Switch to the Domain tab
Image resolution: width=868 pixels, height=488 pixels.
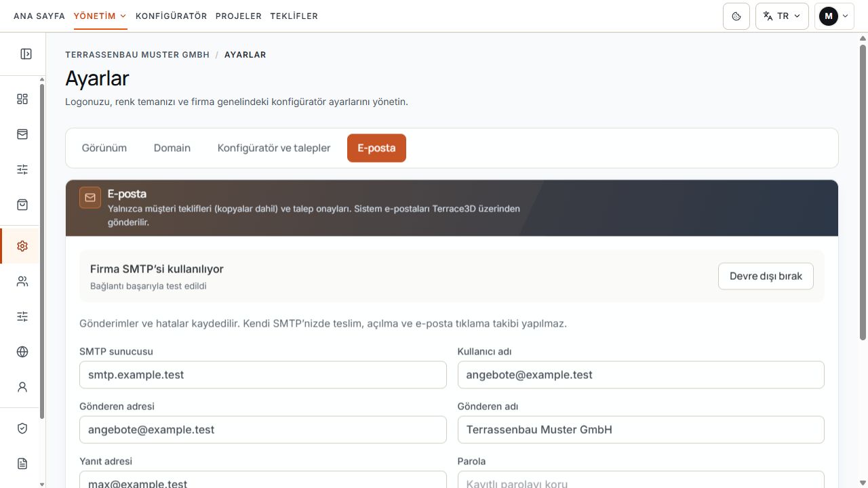click(172, 148)
